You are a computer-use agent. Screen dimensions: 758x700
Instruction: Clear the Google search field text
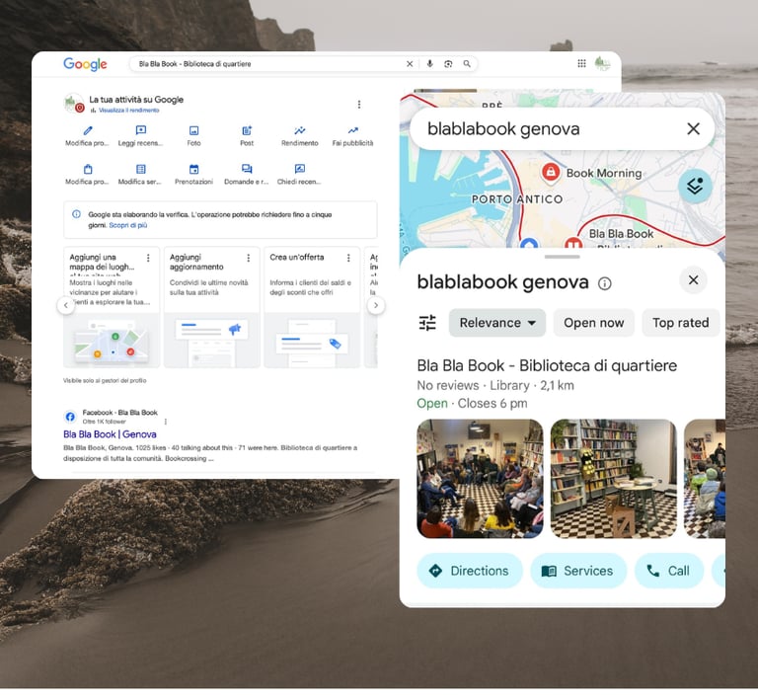pyautogui.click(x=410, y=64)
